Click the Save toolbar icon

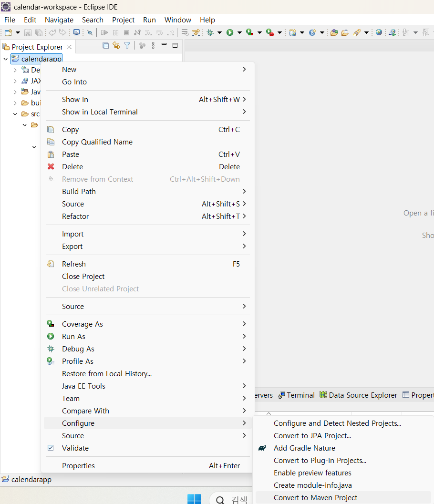click(x=28, y=32)
